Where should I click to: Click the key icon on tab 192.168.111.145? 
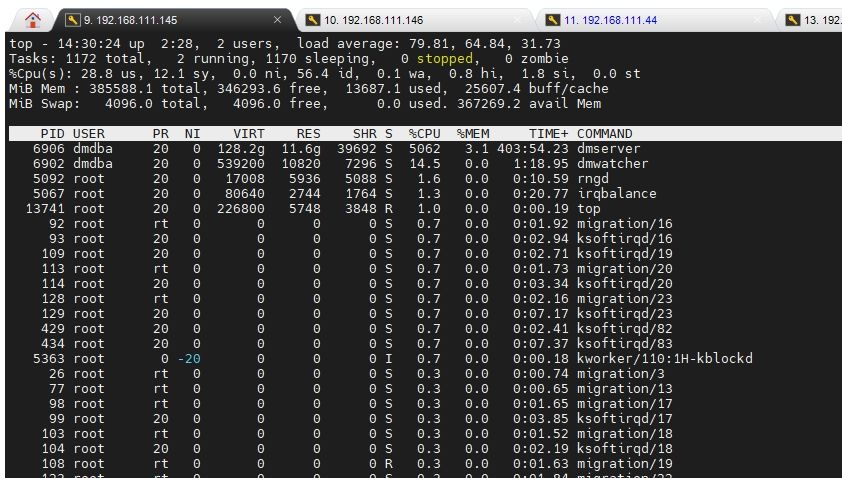pos(72,20)
